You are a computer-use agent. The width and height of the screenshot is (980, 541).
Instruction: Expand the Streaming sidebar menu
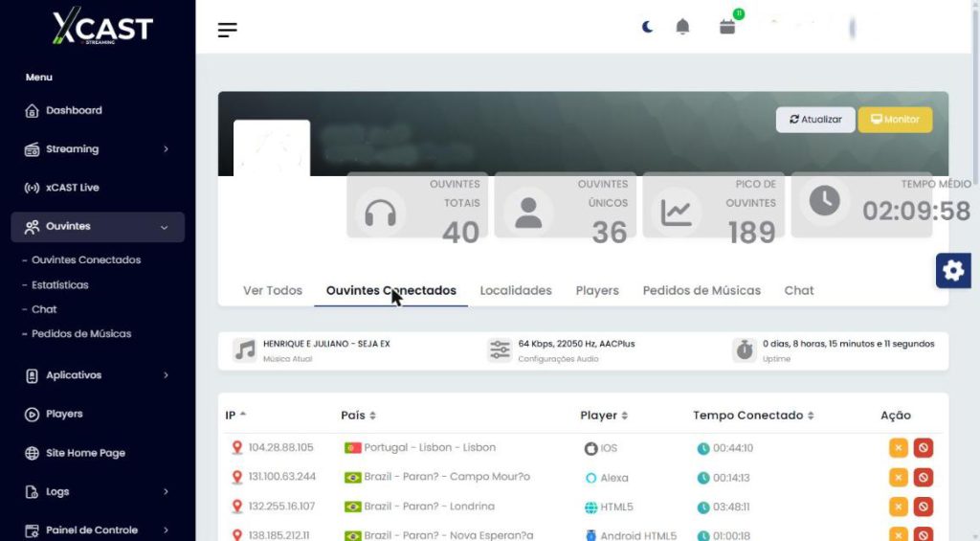[97, 148]
